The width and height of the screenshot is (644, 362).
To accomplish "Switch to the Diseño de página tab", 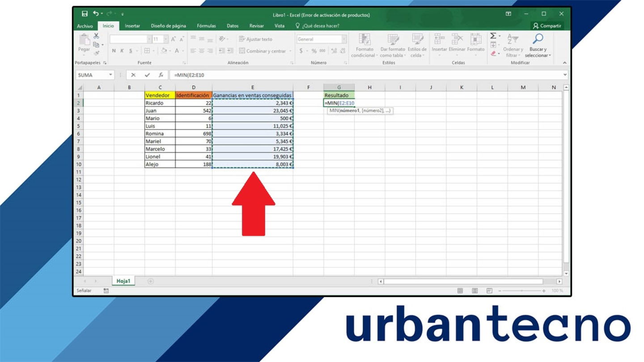I will (x=168, y=26).
